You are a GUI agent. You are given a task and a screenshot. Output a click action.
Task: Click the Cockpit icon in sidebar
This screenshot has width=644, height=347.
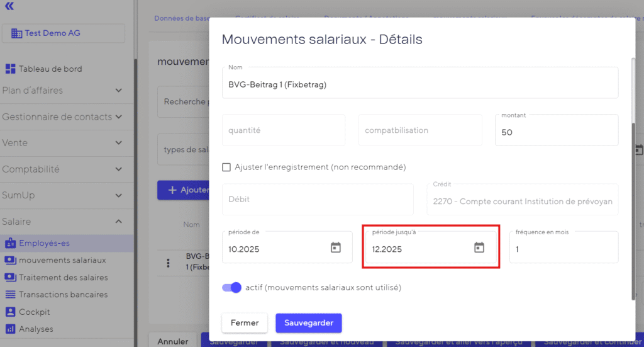10,312
